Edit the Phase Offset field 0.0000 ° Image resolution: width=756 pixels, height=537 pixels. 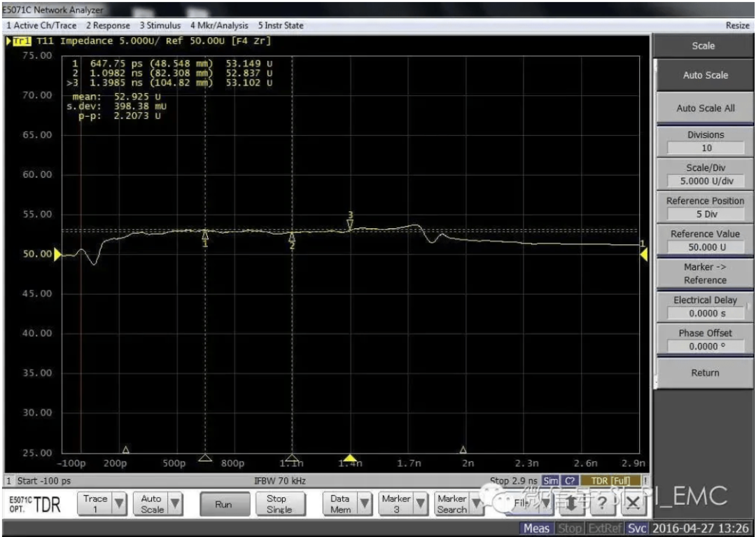706,346
